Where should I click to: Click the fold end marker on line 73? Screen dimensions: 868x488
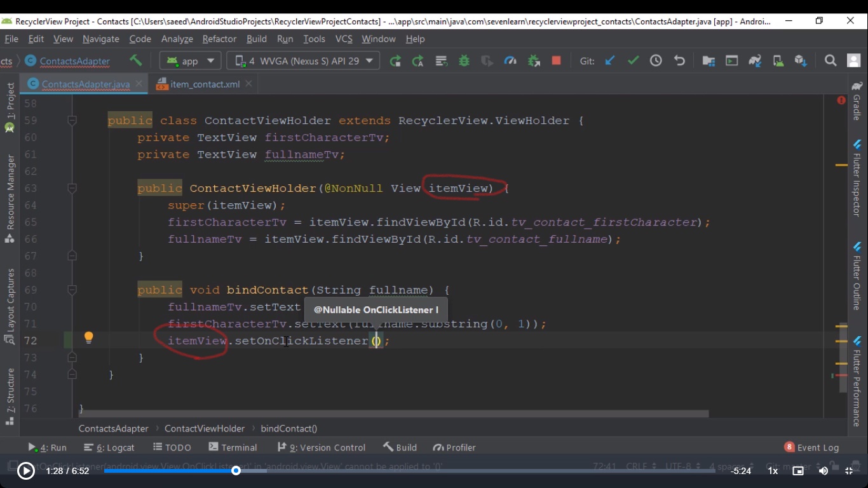click(x=72, y=358)
